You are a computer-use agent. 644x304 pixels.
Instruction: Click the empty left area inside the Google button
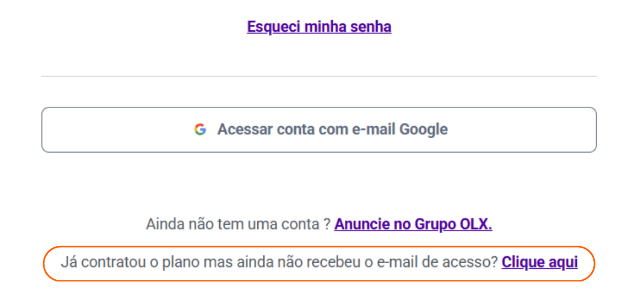click(x=110, y=129)
